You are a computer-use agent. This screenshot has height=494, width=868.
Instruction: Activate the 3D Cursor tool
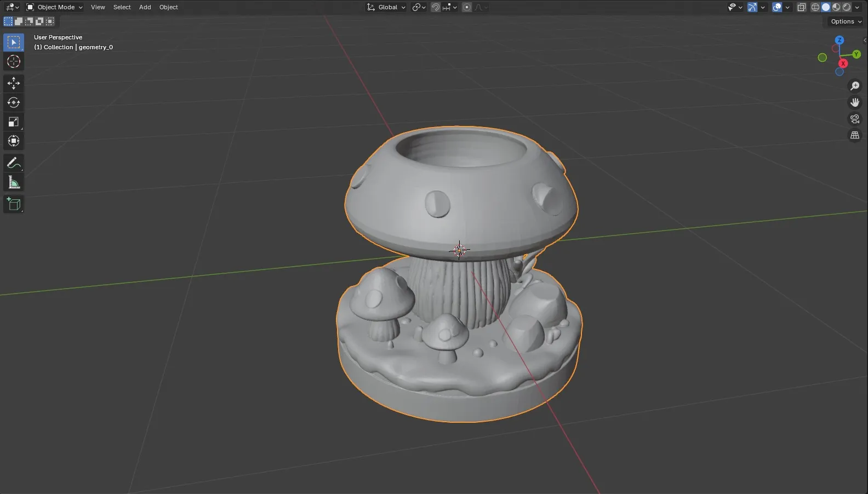tap(14, 61)
